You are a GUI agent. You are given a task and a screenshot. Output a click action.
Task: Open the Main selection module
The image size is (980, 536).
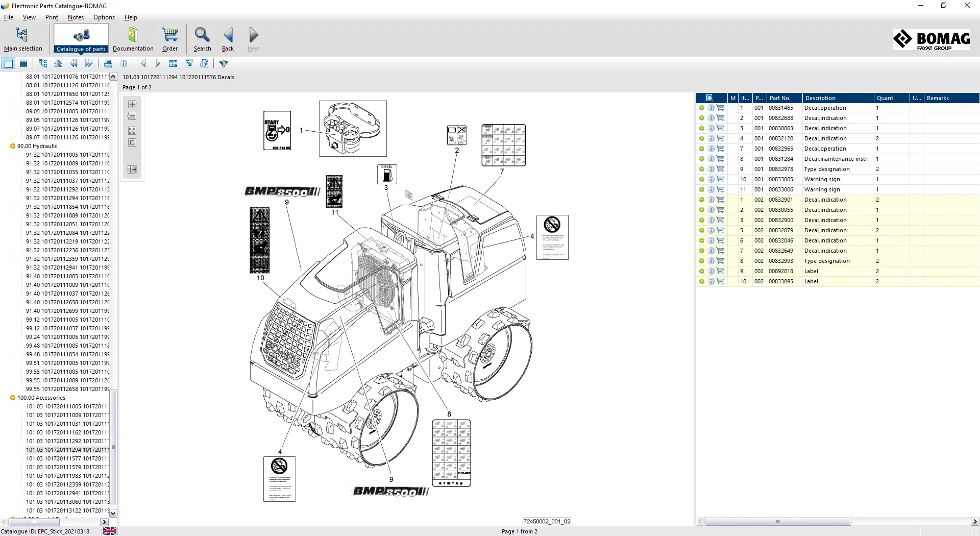tap(23, 39)
